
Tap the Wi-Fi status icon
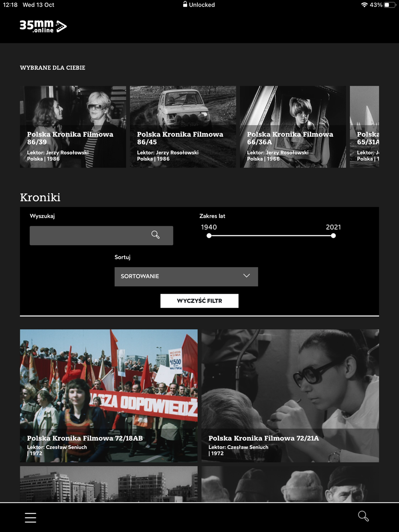click(364, 5)
